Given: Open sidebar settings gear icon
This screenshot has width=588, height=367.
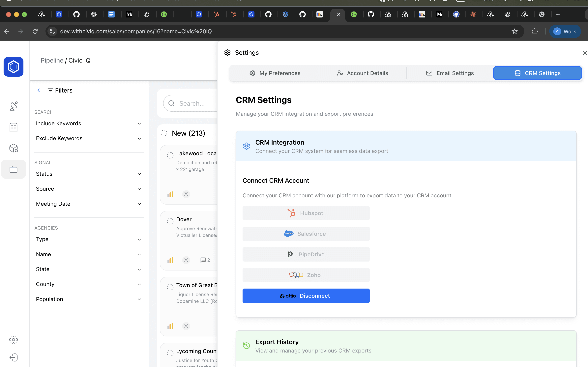Looking at the screenshot, I should [14, 339].
